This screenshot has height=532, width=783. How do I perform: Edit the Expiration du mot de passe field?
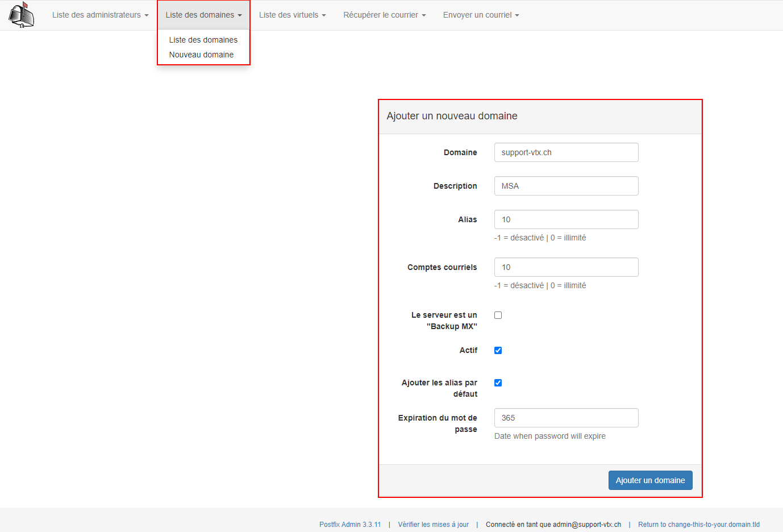(566, 418)
